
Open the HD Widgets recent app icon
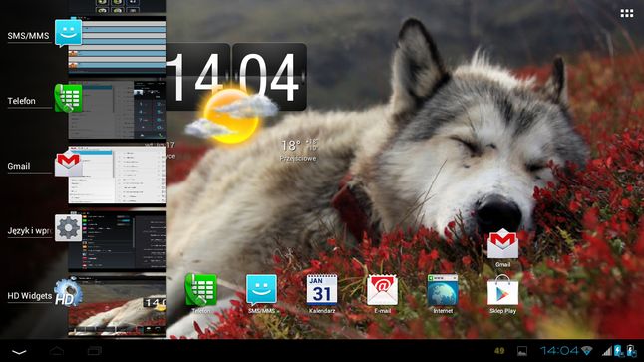(x=68, y=293)
